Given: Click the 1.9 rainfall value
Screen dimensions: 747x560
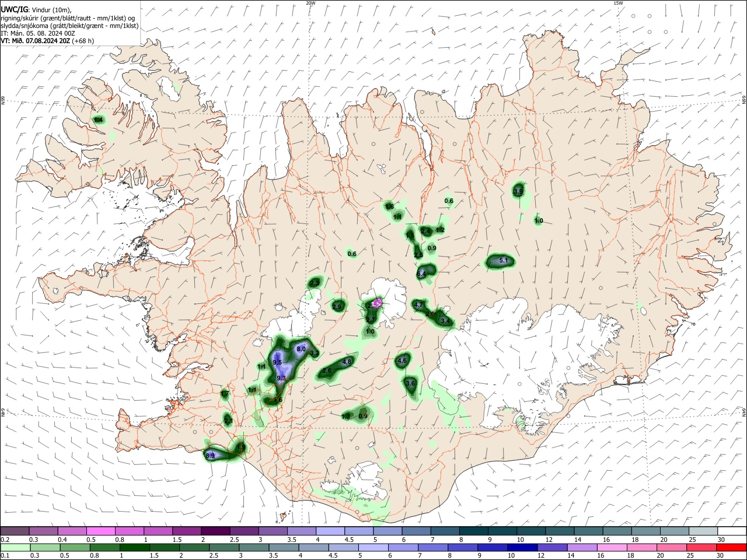Looking at the screenshot, I should click(x=242, y=447).
